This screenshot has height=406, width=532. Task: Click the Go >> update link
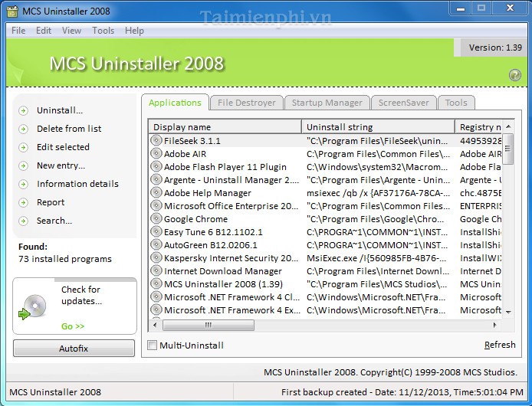(73, 326)
